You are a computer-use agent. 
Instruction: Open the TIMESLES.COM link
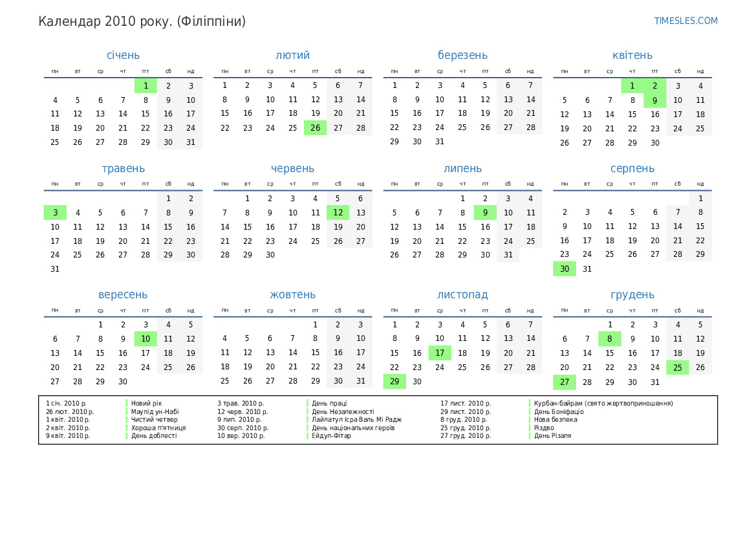[686, 21]
